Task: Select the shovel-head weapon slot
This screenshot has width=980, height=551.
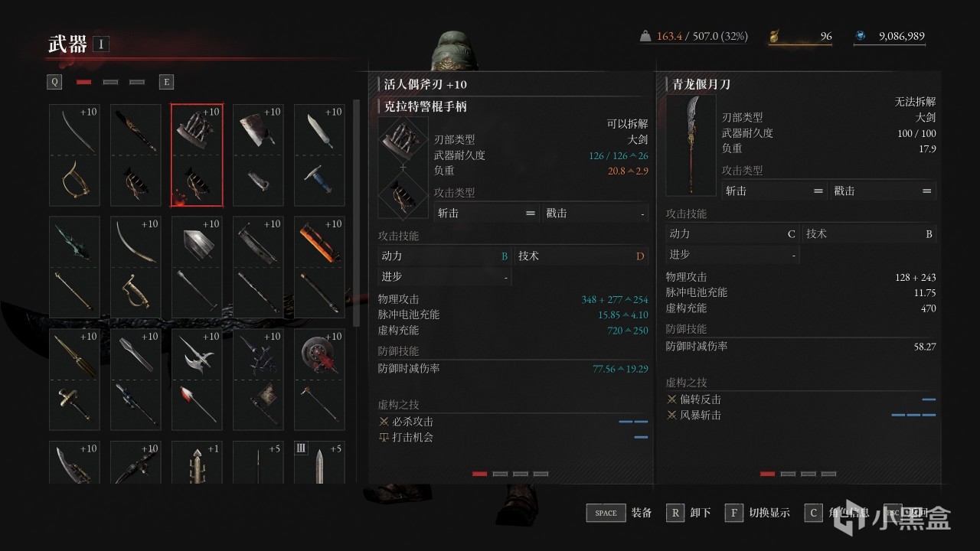Action: [197, 267]
